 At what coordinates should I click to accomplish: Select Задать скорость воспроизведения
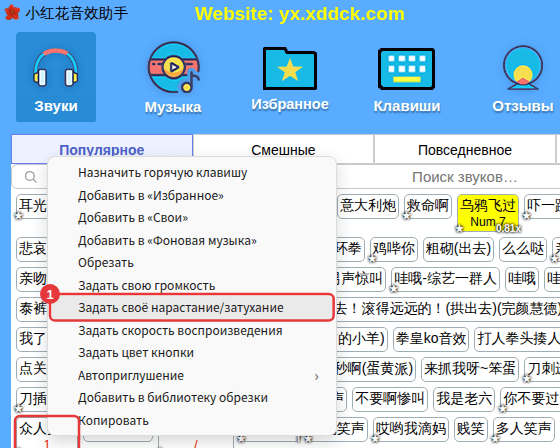(x=192, y=331)
